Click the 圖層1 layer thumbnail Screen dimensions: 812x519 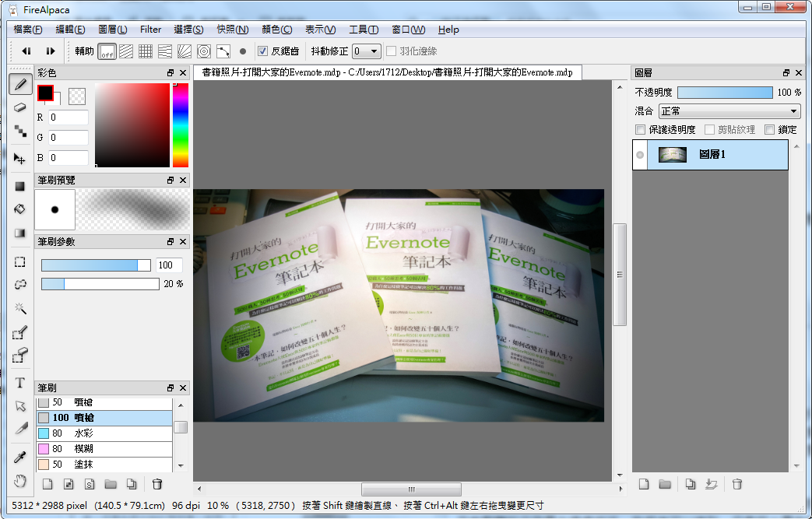(x=673, y=154)
